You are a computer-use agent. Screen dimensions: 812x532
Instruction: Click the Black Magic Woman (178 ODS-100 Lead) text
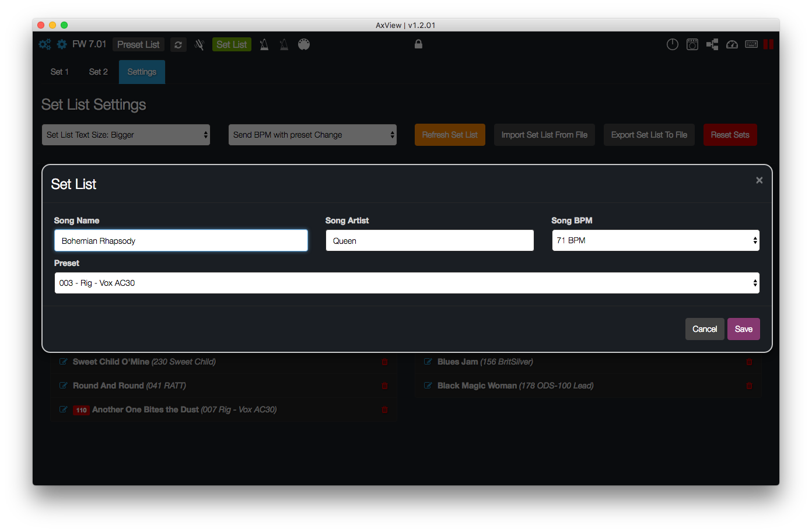click(516, 386)
